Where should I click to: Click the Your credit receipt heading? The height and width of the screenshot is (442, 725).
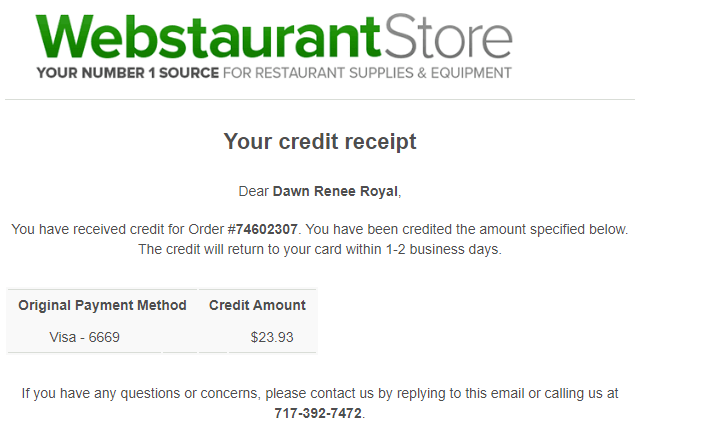[320, 141]
